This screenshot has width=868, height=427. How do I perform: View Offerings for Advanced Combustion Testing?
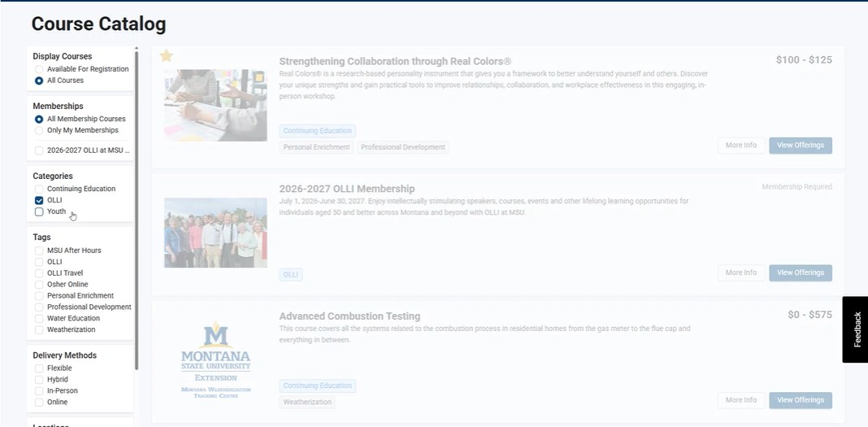click(800, 400)
